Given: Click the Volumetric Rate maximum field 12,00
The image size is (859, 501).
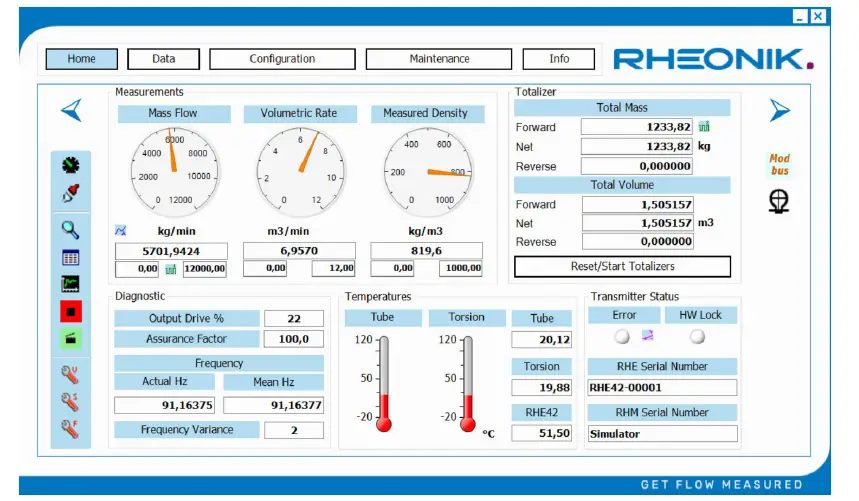Looking at the screenshot, I should (x=334, y=268).
